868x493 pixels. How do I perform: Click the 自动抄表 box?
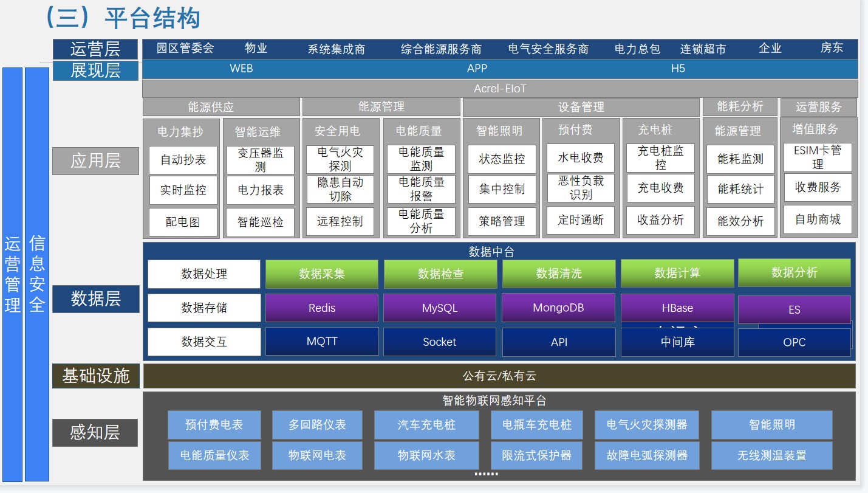[x=183, y=160]
